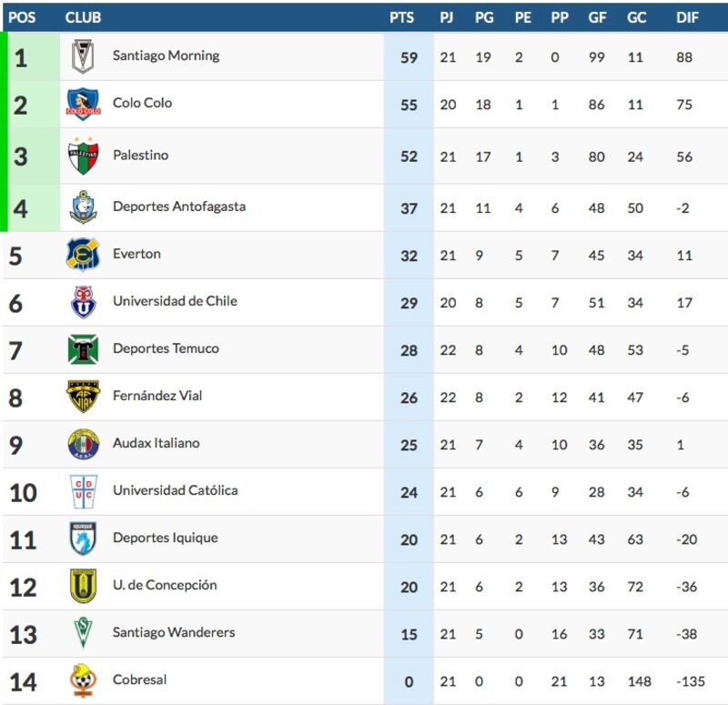Click the Santiago Morning club crest

[83, 56]
